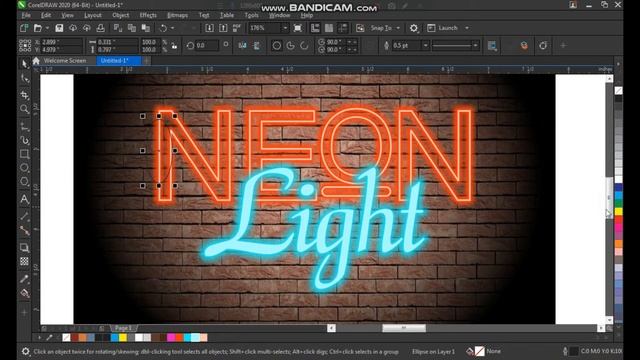Pick the yellow swatch in document palette
The image size is (640, 360).
point(123,338)
